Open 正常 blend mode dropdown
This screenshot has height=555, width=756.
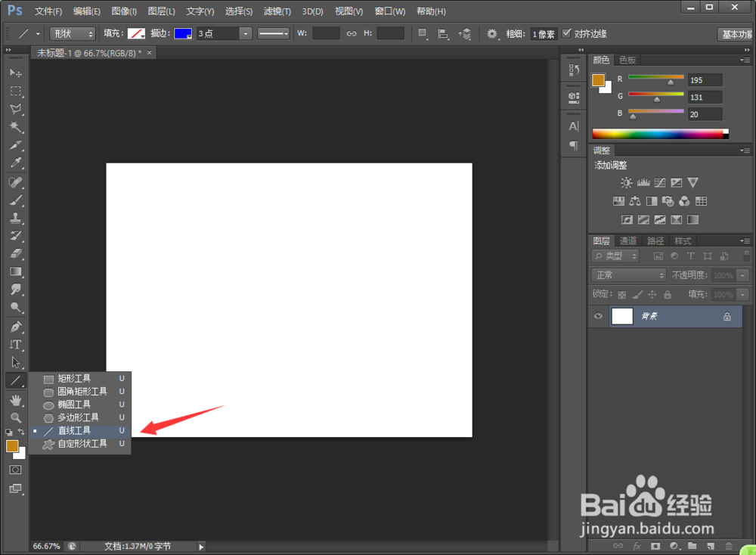click(x=629, y=274)
